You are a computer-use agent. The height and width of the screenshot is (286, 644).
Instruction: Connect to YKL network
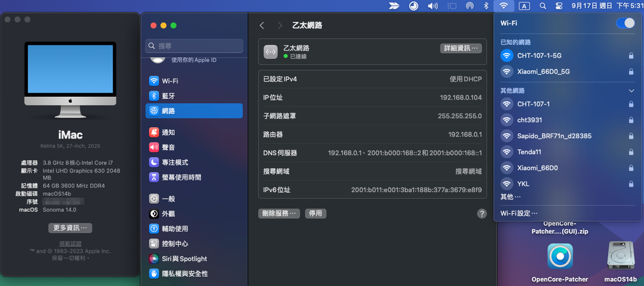567,184
